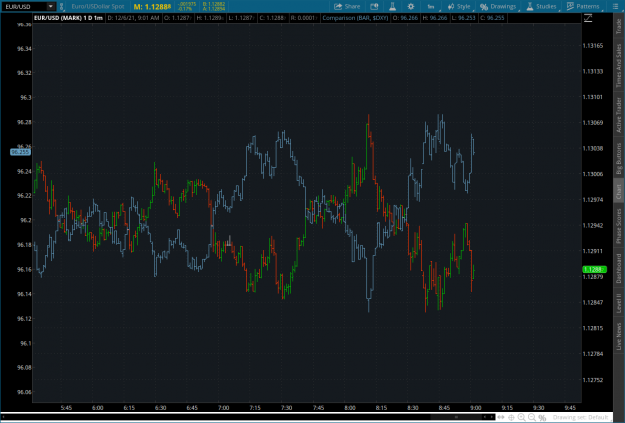
Task: Click the M: 1.1288 mark price text
Action: tap(152, 6)
